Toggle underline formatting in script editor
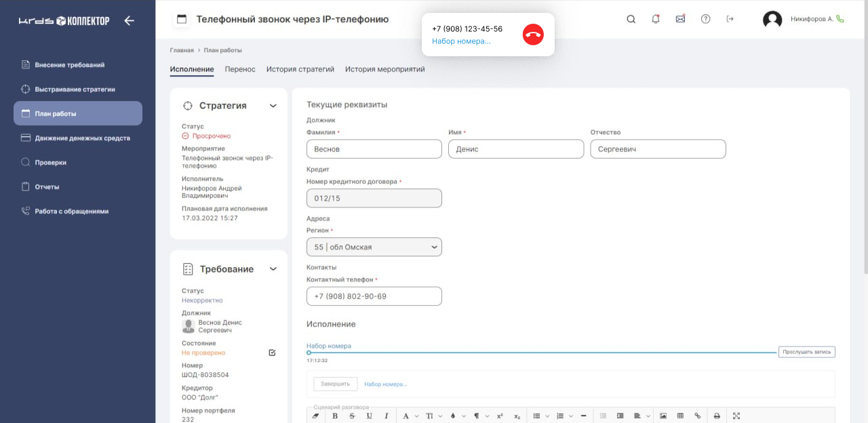868x423 pixels. click(x=369, y=416)
